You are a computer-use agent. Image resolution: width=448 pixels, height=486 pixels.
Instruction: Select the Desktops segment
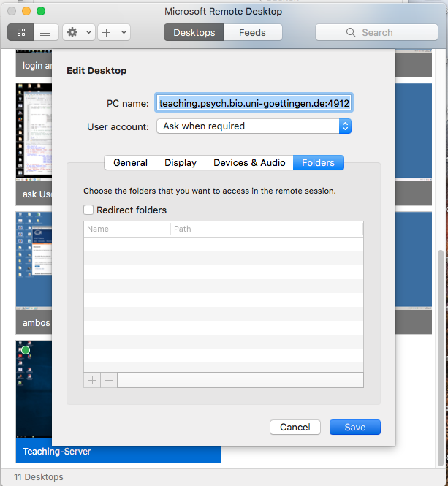[194, 32]
